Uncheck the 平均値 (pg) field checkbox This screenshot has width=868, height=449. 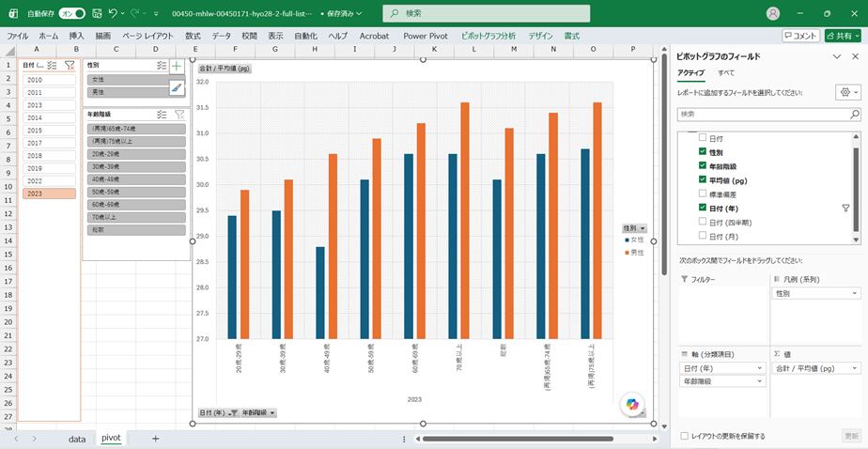click(x=703, y=180)
